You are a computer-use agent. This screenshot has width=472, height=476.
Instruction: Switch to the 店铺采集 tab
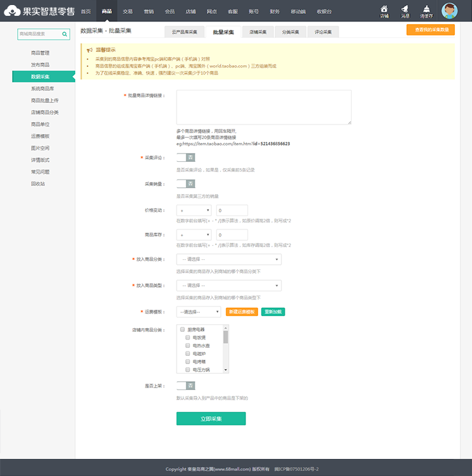point(258,31)
